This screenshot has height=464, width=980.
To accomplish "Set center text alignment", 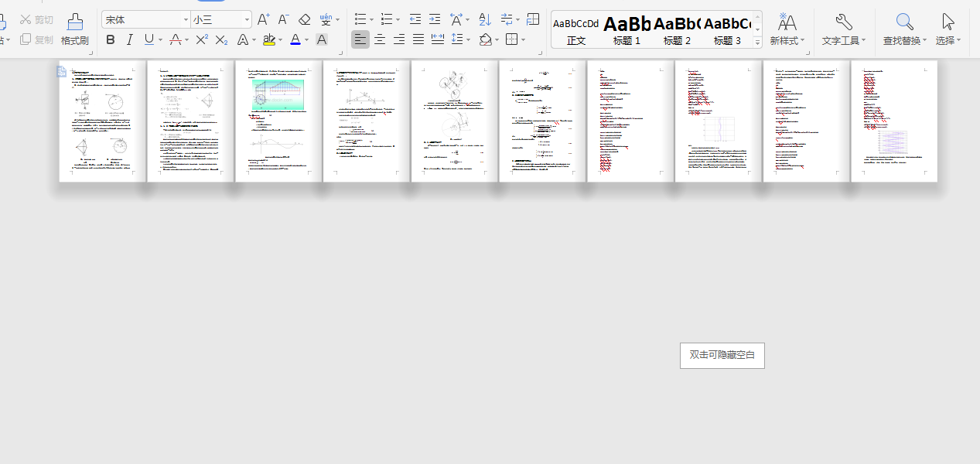I will point(380,39).
